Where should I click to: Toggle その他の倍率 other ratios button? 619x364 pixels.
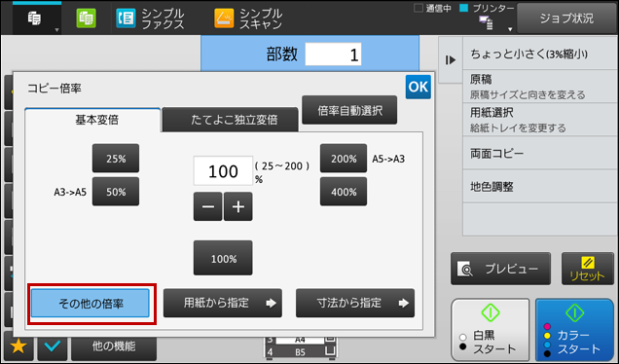coord(91,304)
